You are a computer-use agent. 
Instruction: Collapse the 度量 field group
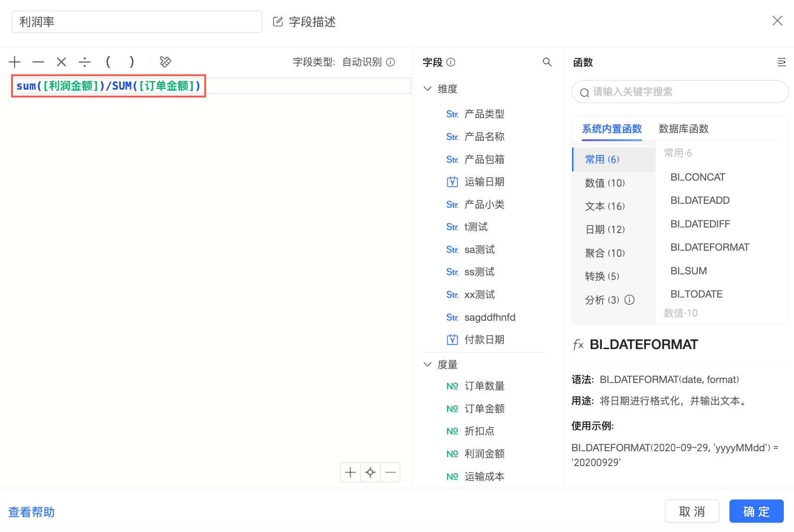tap(428, 364)
